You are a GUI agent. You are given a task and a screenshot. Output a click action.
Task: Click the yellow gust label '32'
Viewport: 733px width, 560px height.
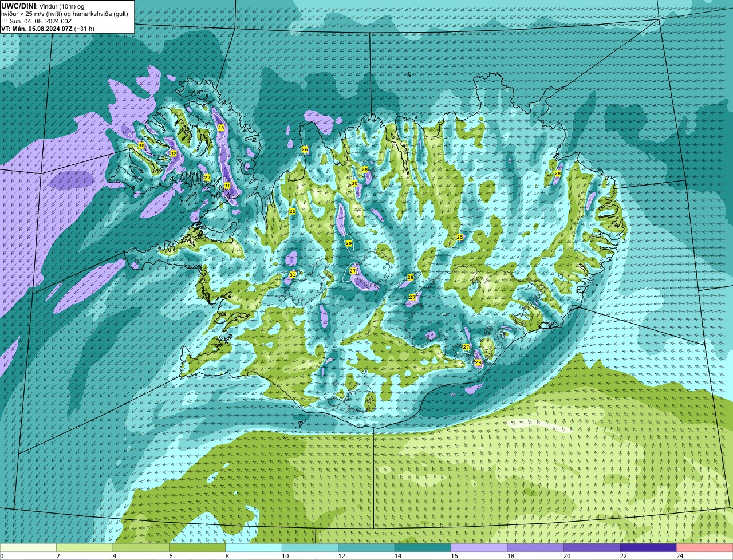tap(173, 153)
